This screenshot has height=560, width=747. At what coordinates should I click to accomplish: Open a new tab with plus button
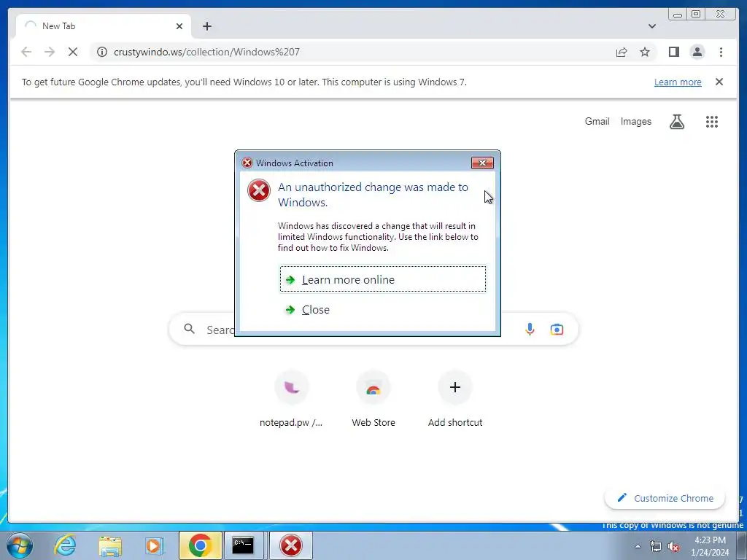point(206,26)
